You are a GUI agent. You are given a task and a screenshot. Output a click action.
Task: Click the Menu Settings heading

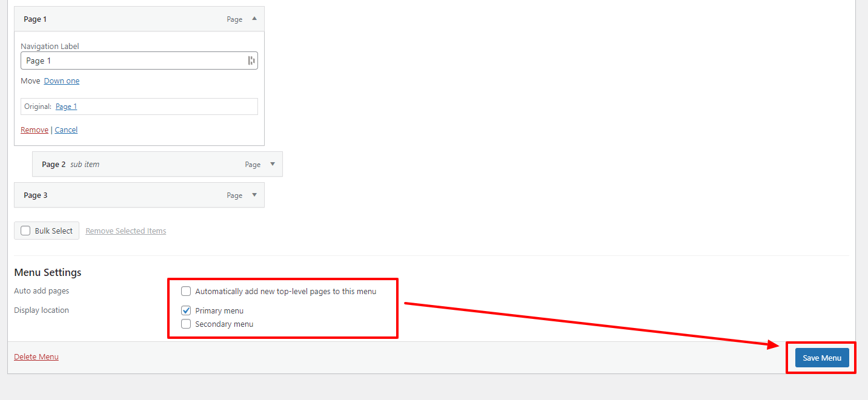[47, 272]
